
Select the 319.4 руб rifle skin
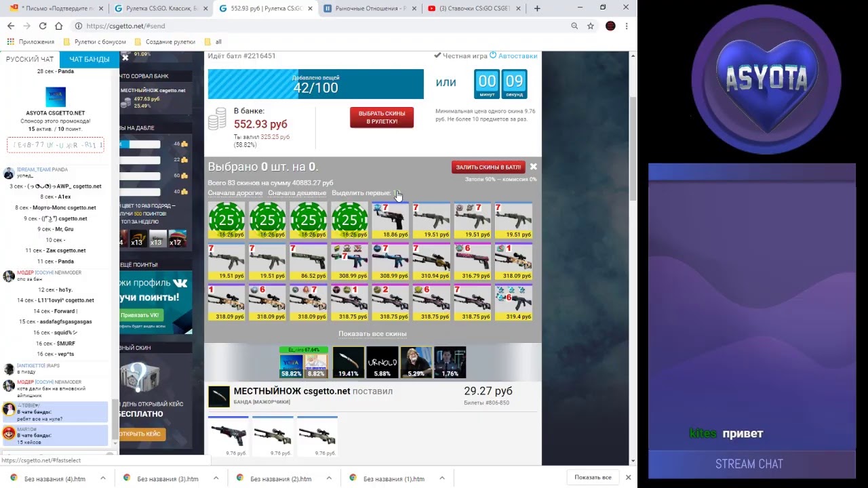[513, 302]
